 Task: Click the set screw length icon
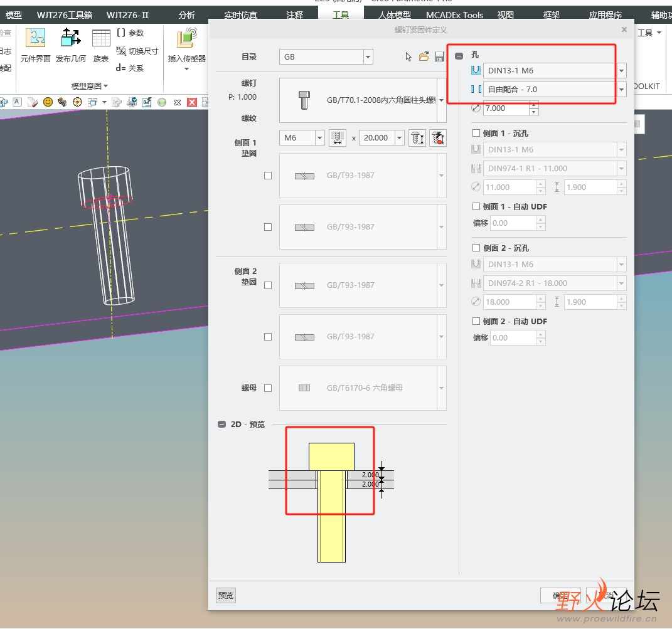pyautogui.click(x=417, y=138)
